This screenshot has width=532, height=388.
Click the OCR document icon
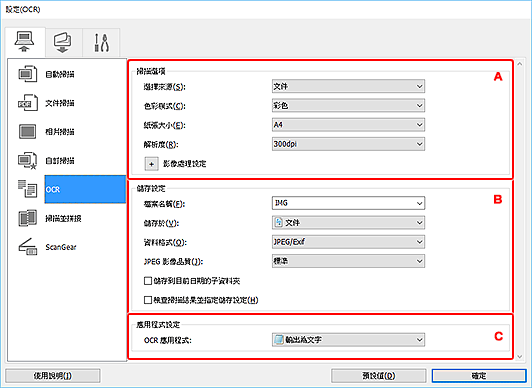pyautogui.click(x=27, y=189)
